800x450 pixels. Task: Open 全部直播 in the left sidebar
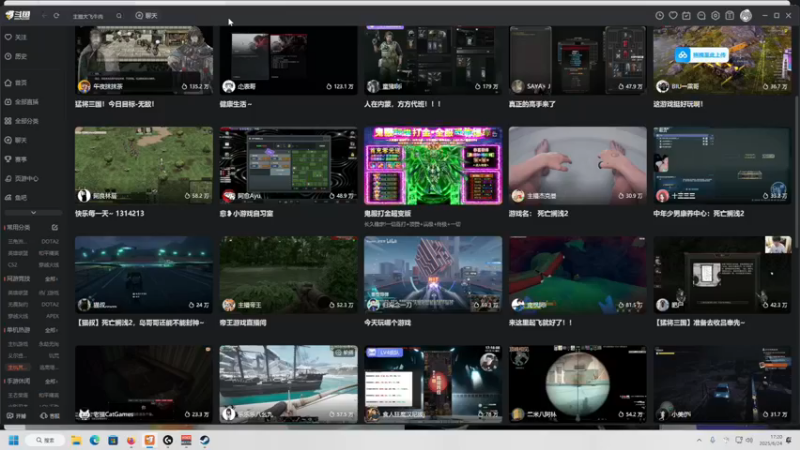click(x=22, y=102)
